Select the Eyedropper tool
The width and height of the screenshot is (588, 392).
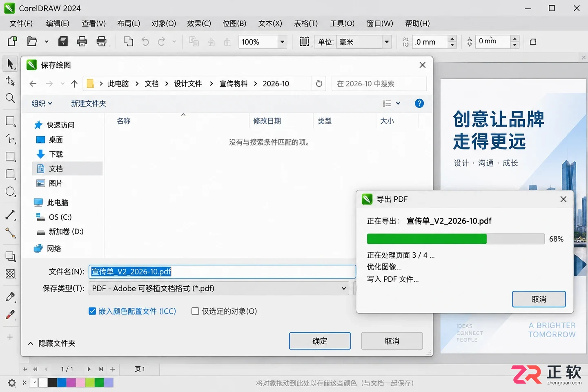(10, 297)
